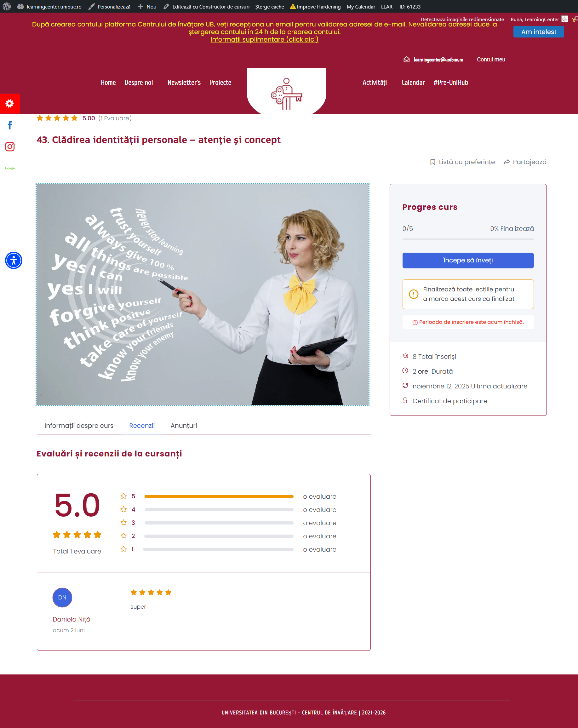Image resolution: width=578 pixels, height=728 pixels.
Task: Click the WordPress logo in admin bar
Action: [x=7, y=6]
